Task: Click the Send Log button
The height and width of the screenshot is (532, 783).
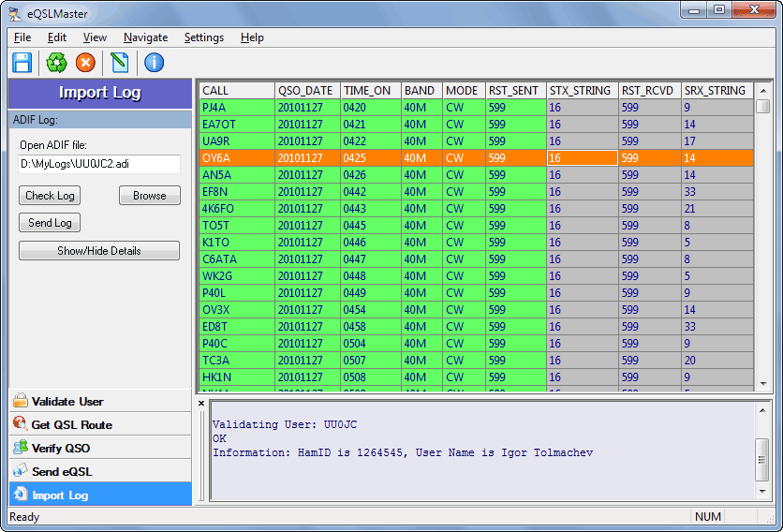Action: (50, 223)
